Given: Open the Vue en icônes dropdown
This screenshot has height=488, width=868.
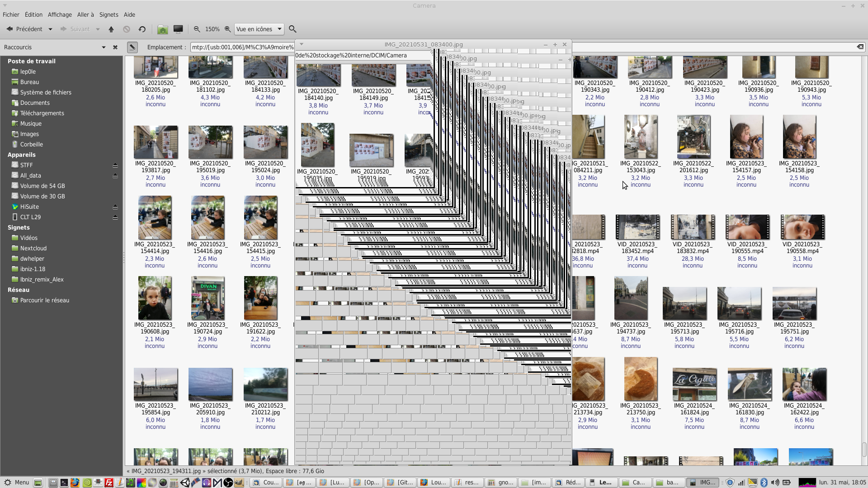Looking at the screenshot, I should [x=259, y=29].
